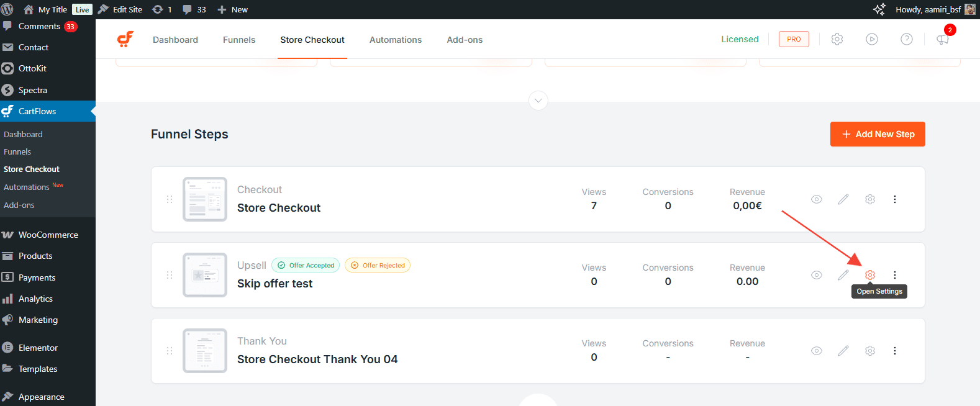
Task: Open more options menu for Store Checkout step
Action: (894, 199)
